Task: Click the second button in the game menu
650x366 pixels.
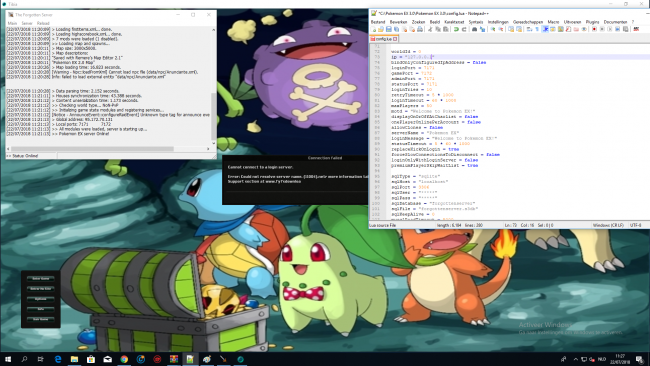Action: click(x=41, y=288)
